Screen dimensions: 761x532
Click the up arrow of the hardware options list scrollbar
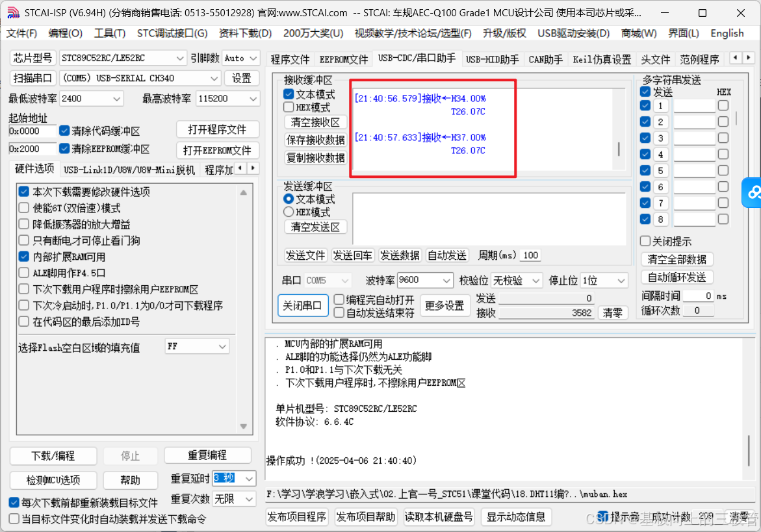pos(244,192)
